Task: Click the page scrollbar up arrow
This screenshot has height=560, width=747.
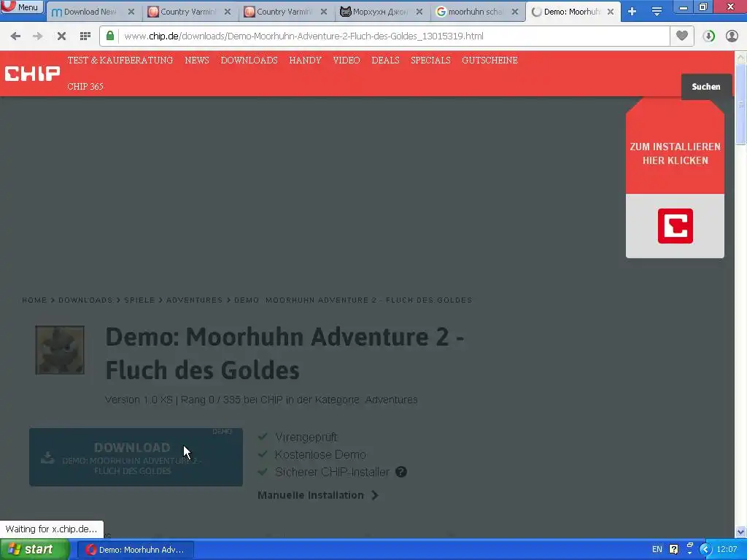Action: pyautogui.click(x=741, y=58)
